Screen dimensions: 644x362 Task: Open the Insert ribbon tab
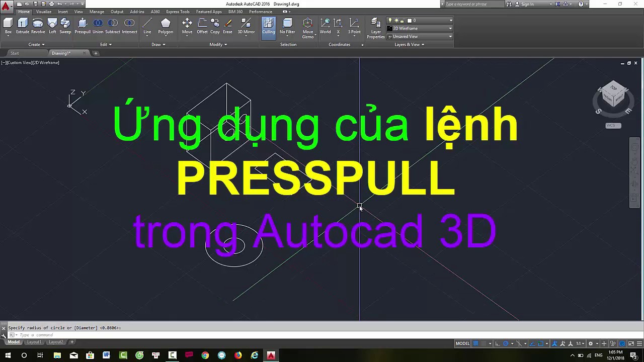[63, 12]
